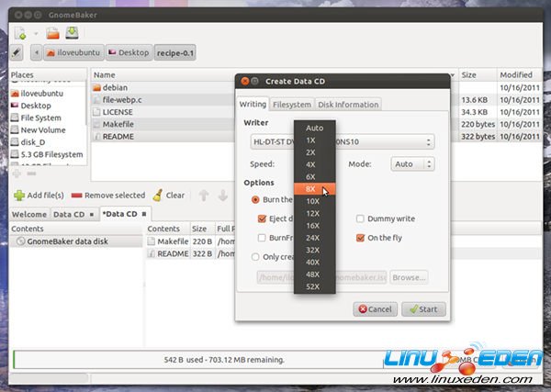The height and width of the screenshot is (392, 551).
Task: Click the Cancel button
Action: pos(374,308)
